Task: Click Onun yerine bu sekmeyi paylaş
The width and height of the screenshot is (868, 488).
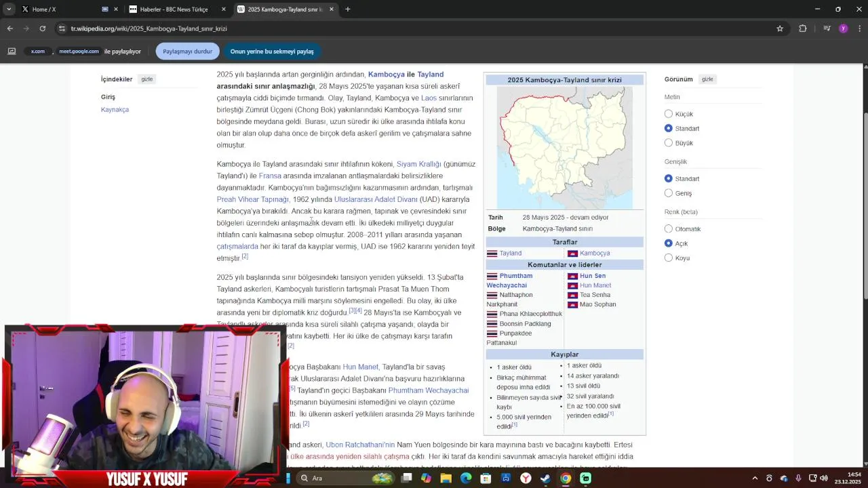Action: [x=272, y=52]
